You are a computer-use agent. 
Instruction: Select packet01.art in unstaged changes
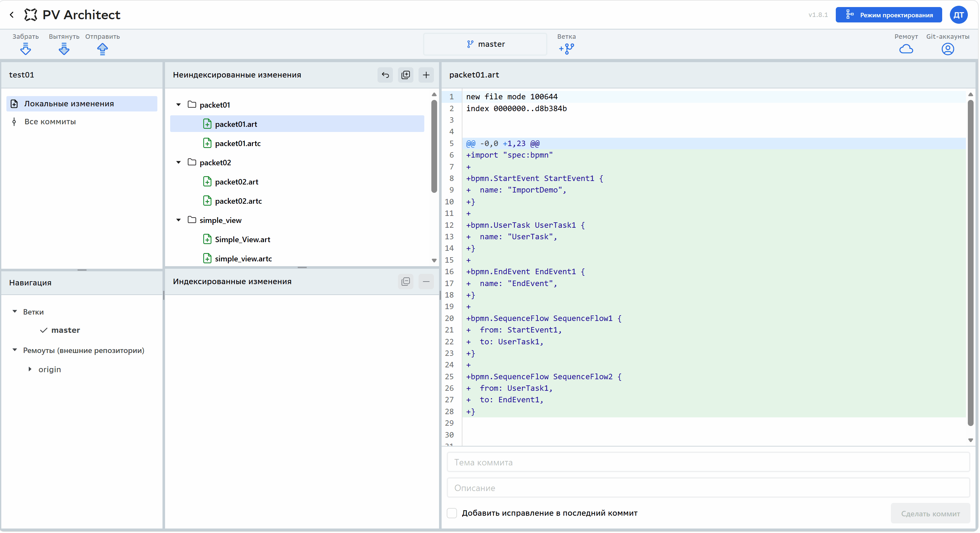[297, 124]
